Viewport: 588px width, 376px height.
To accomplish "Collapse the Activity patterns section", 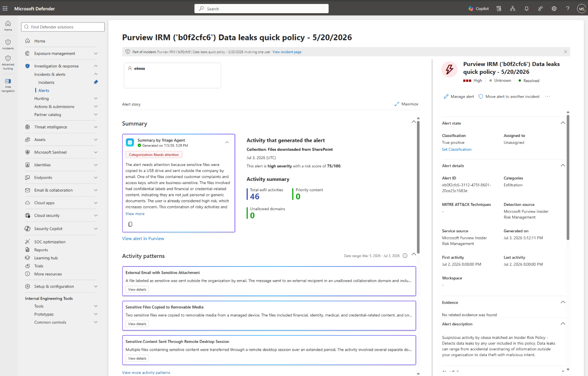I will [x=414, y=254].
